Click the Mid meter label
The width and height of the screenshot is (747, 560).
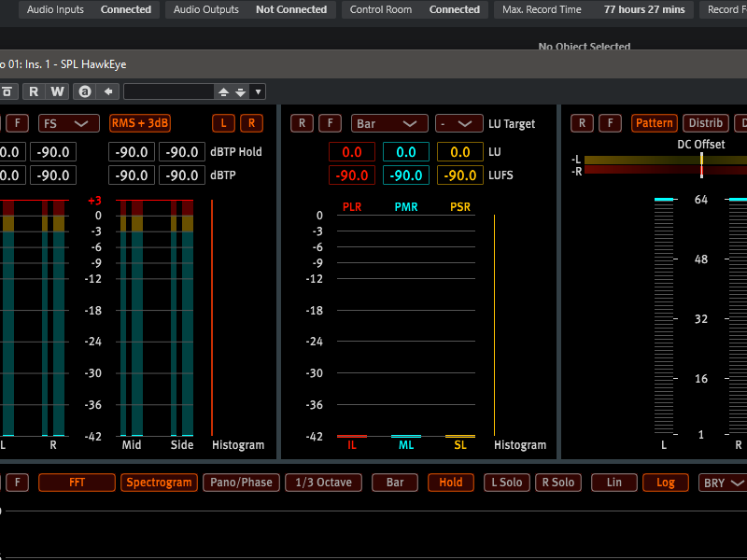tap(132, 445)
